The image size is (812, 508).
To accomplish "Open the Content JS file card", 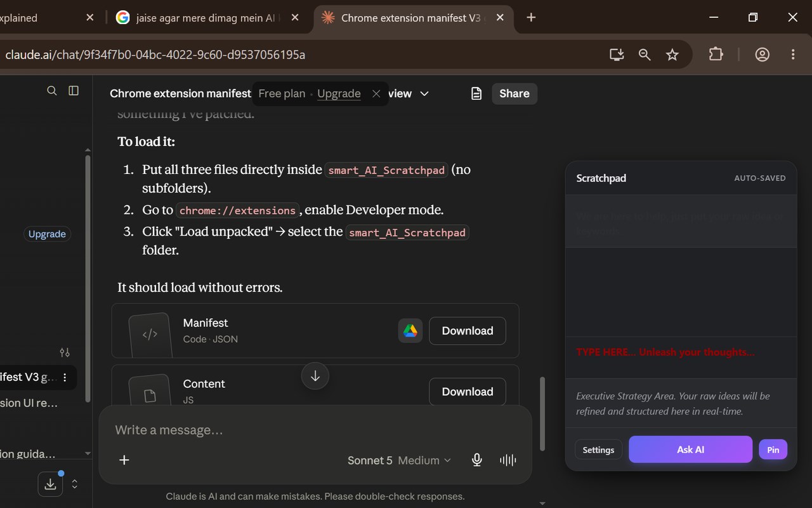I will click(315, 385).
